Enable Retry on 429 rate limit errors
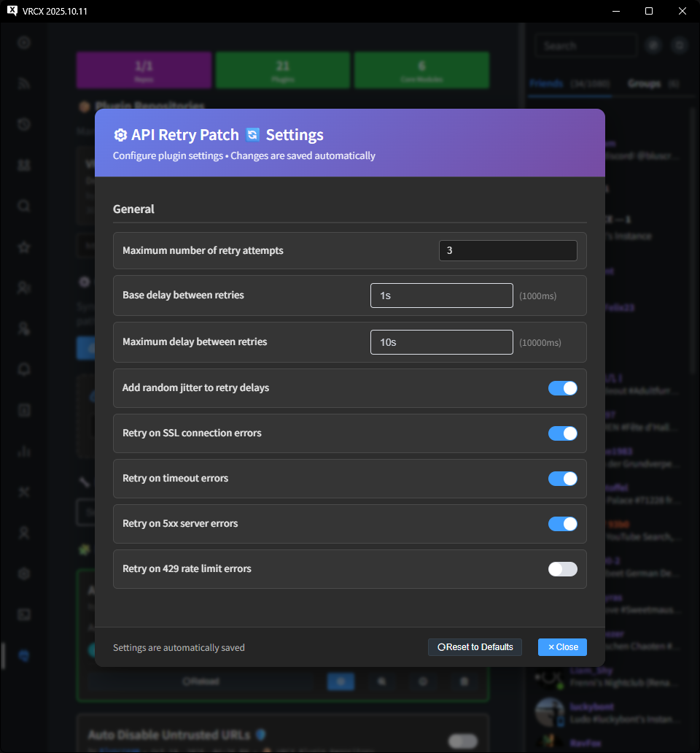 (562, 569)
